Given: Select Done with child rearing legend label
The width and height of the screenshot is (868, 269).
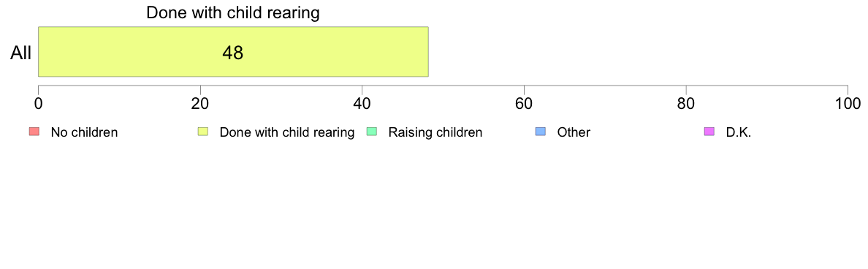Looking at the screenshot, I should 286,132.
